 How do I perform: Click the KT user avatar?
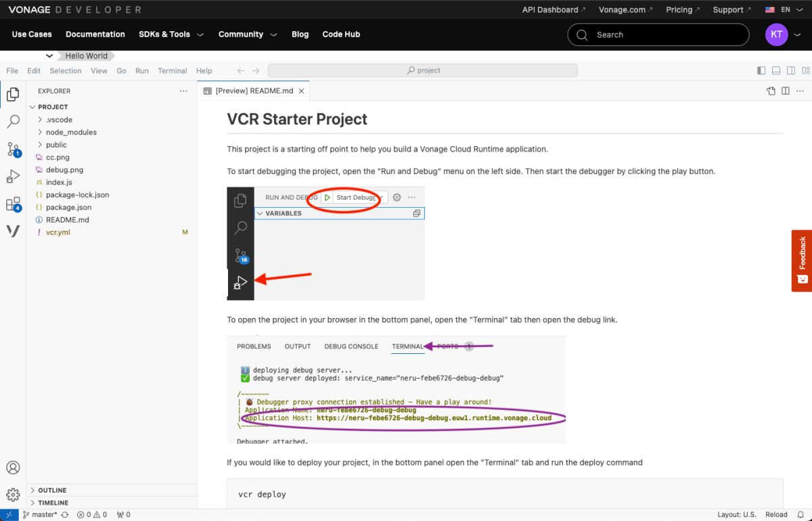click(777, 35)
